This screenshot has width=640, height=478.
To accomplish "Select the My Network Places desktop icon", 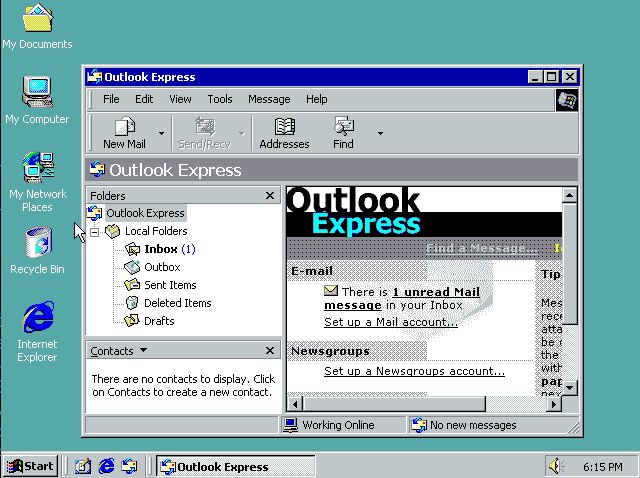I will pos(38,182).
